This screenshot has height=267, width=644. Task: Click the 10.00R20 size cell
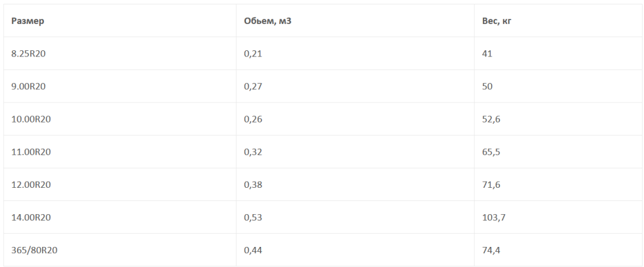(x=31, y=119)
